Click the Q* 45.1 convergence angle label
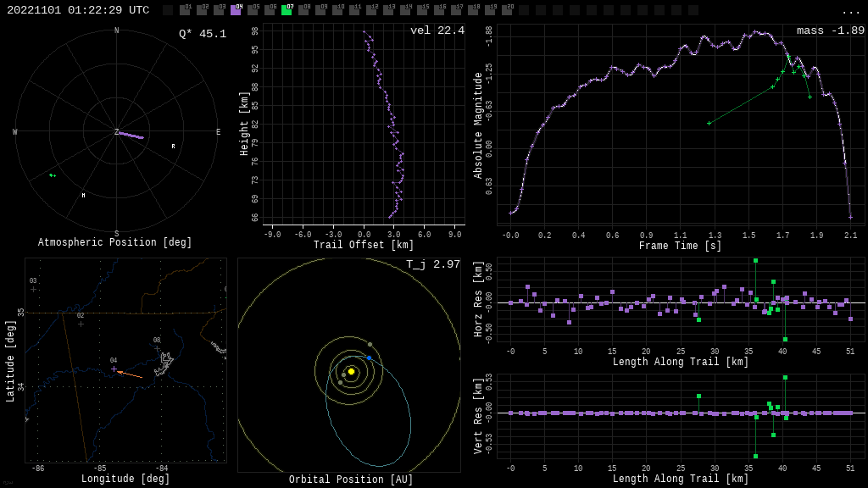Image resolution: width=868 pixels, height=488 pixels. (x=202, y=34)
